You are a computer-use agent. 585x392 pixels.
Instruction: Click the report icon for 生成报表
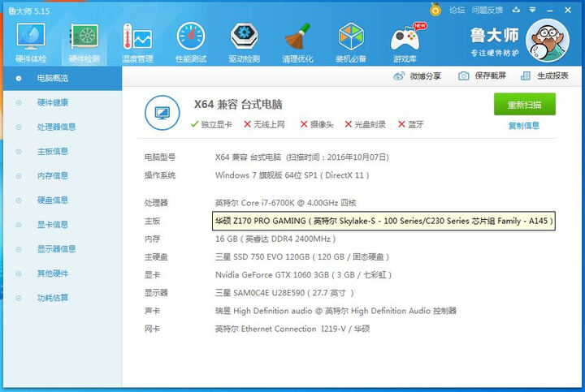[x=526, y=76]
